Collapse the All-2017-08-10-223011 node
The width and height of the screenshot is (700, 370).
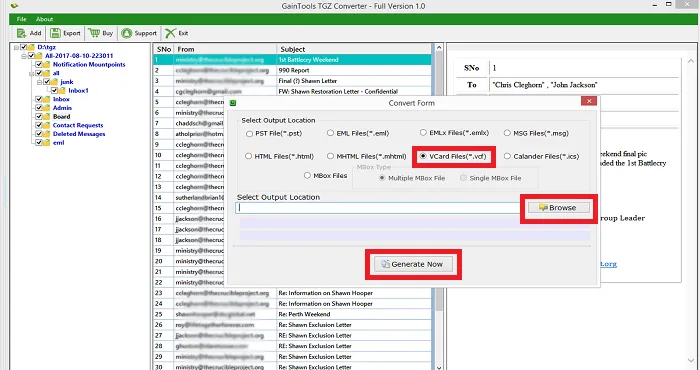point(24,56)
